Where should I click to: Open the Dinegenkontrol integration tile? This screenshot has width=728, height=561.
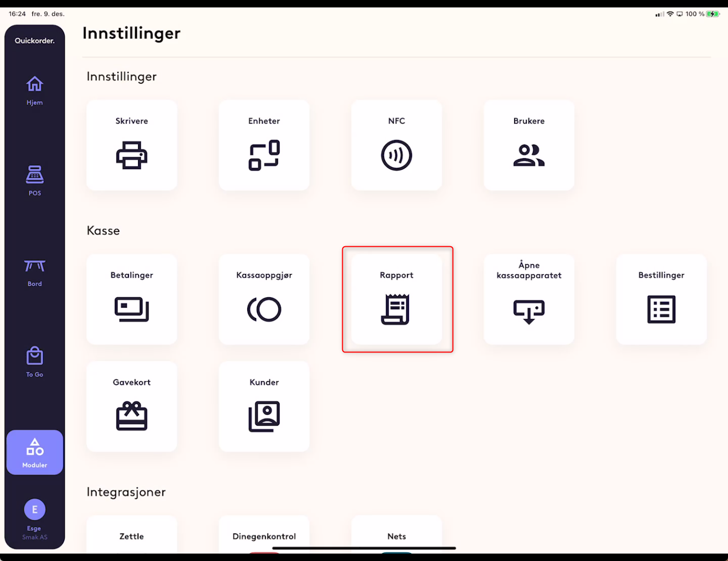(264, 534)
